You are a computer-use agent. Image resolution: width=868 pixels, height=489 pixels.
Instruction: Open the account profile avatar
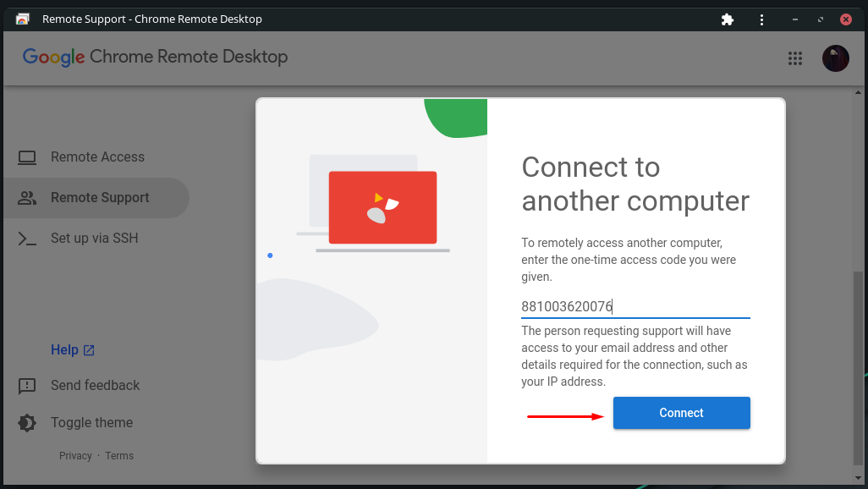[x=835, y=58]
